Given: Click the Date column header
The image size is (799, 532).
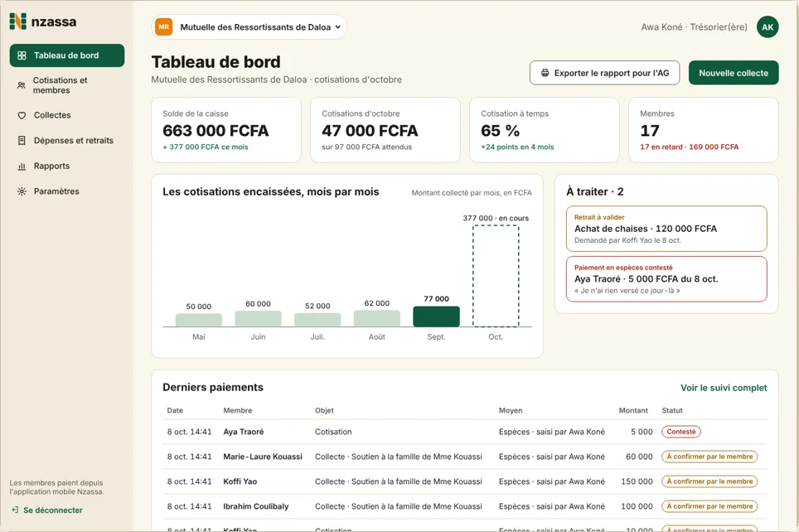Looking at the screenshot, I should (175, 410).
